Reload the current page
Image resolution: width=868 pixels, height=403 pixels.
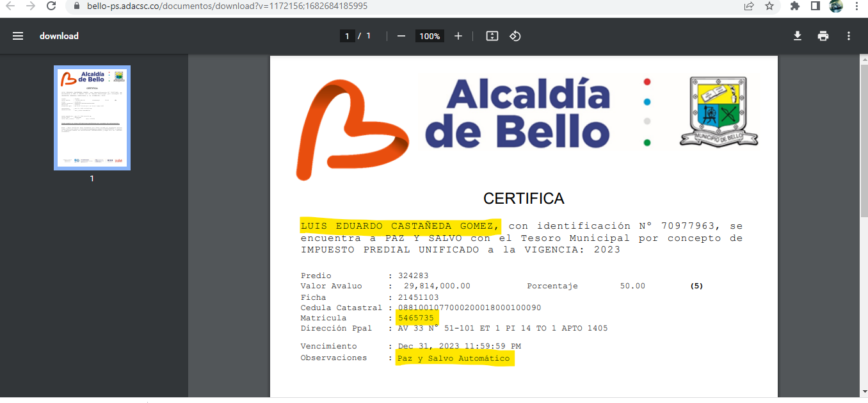51,6
